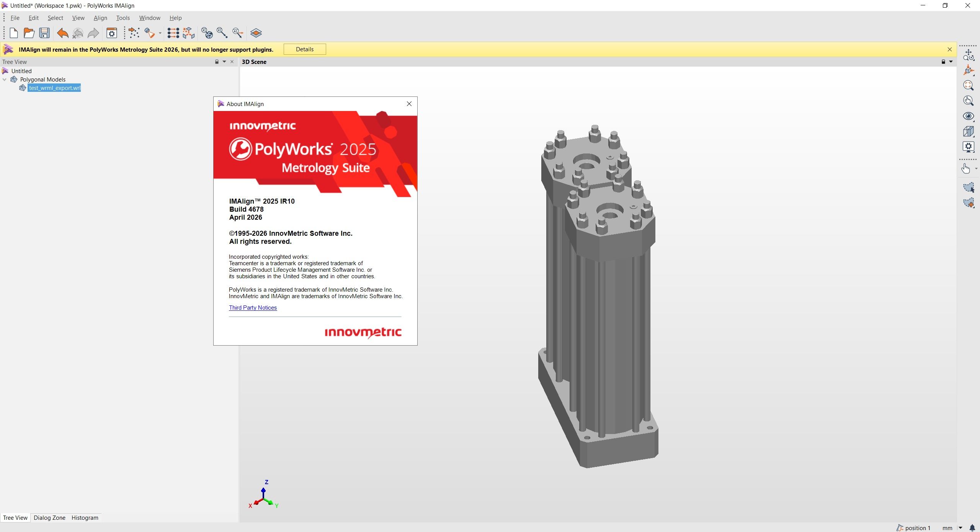Open the display settings monitor gear icon
The height and width of the screenshot is (532, 980).
click(969, 147)
